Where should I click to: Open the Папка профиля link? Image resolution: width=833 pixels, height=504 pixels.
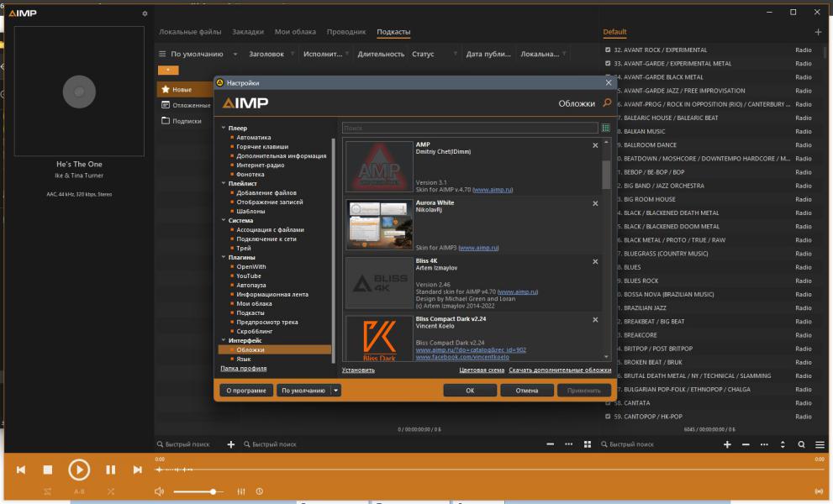(243, 368)
